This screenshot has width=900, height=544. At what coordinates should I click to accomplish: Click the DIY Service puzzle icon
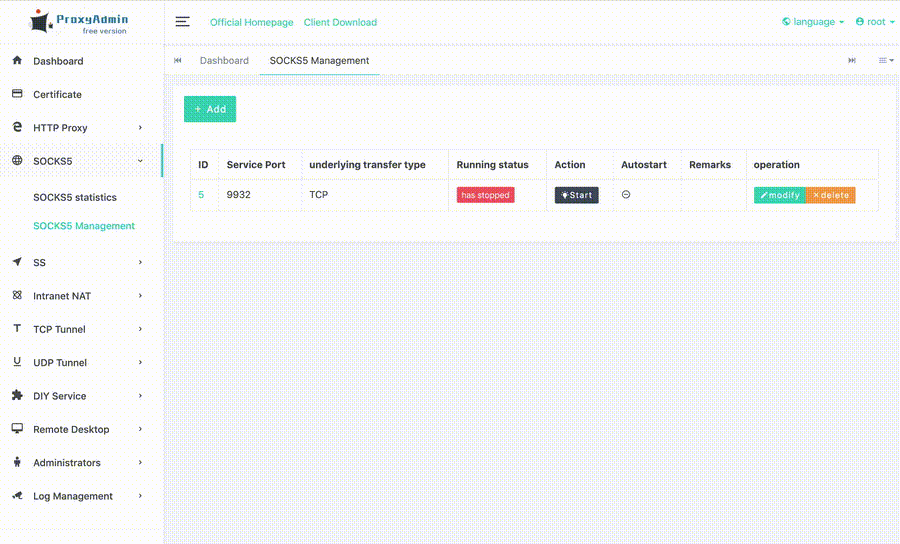(17, 395)
